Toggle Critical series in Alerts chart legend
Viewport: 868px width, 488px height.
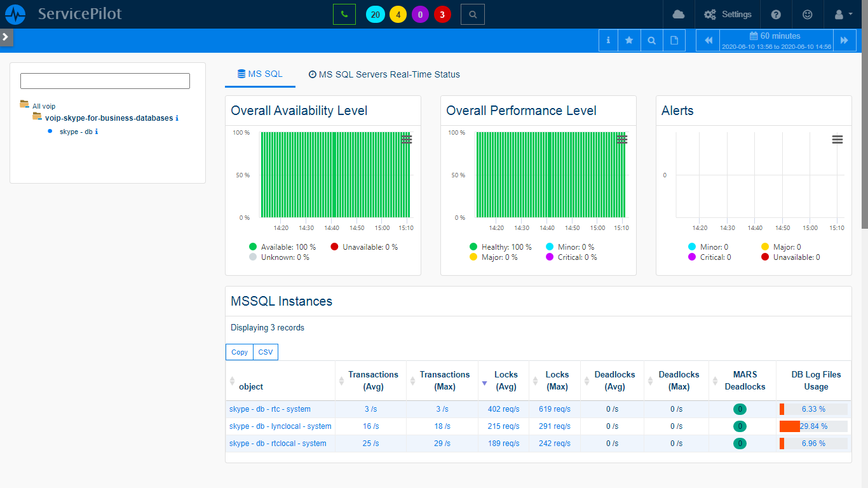pos(714,257)
